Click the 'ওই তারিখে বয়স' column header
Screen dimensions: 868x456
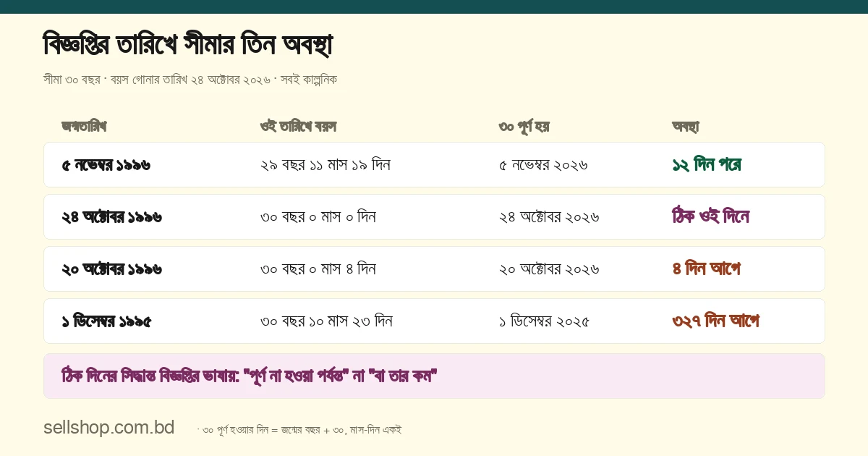coord(298,127)
